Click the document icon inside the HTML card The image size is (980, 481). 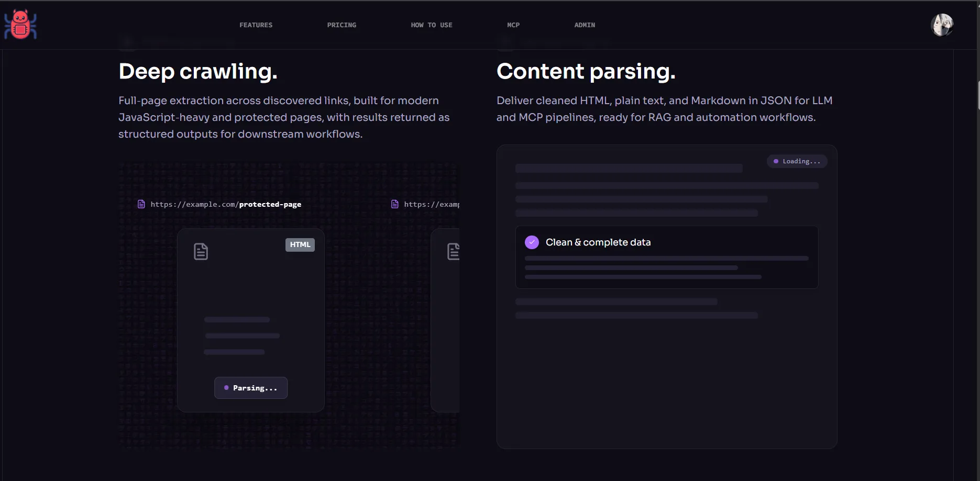(x=201, y=252)
